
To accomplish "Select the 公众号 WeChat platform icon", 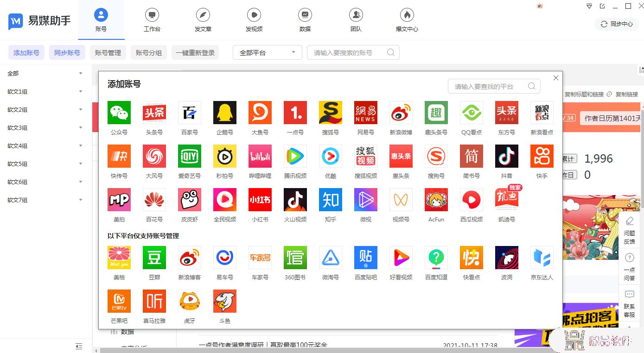I will coord(119,113).
